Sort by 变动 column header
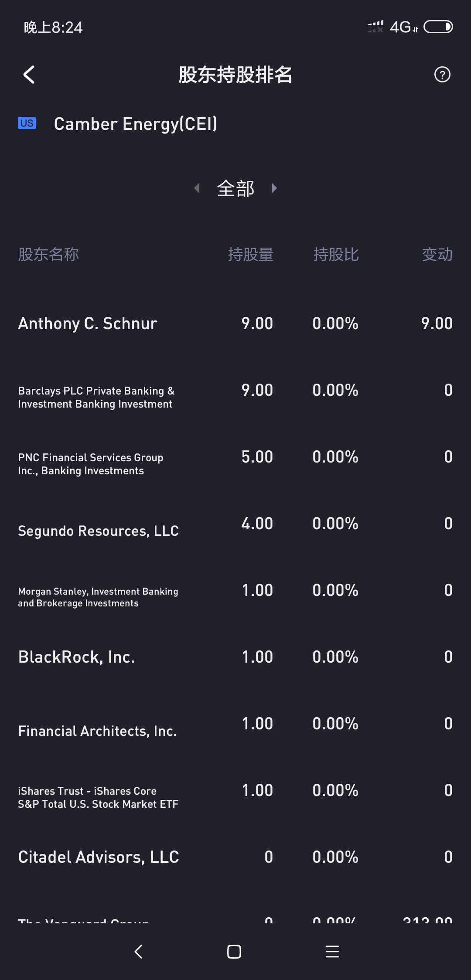 (x=437, y=254)
